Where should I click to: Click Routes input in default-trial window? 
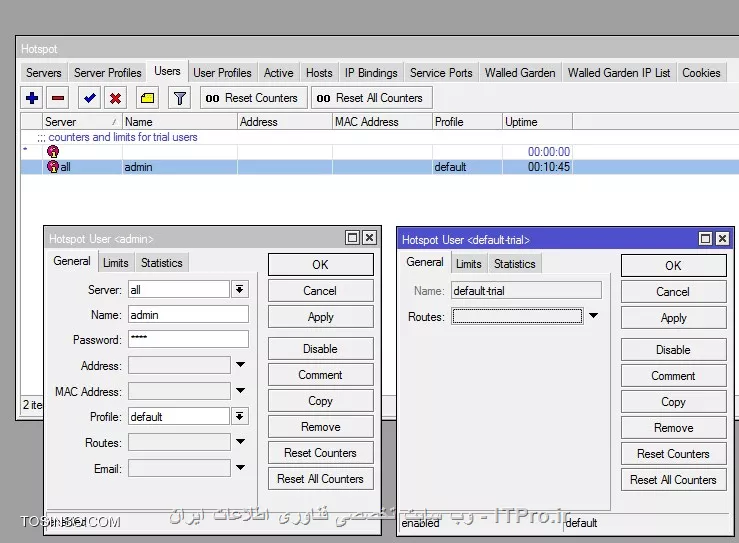(517, 316)
